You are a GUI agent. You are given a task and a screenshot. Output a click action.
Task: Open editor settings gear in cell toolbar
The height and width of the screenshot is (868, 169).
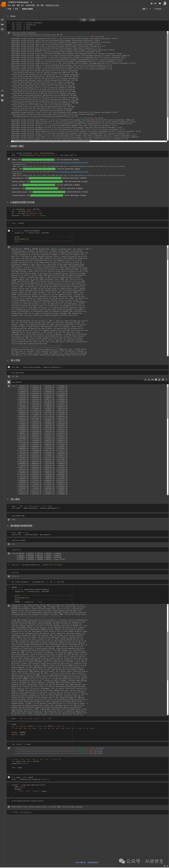click(156, 380)
